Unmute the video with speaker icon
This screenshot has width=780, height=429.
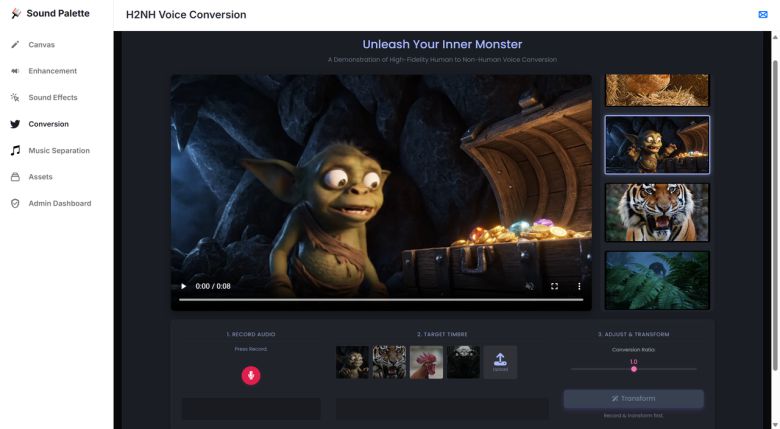(530, 286)
